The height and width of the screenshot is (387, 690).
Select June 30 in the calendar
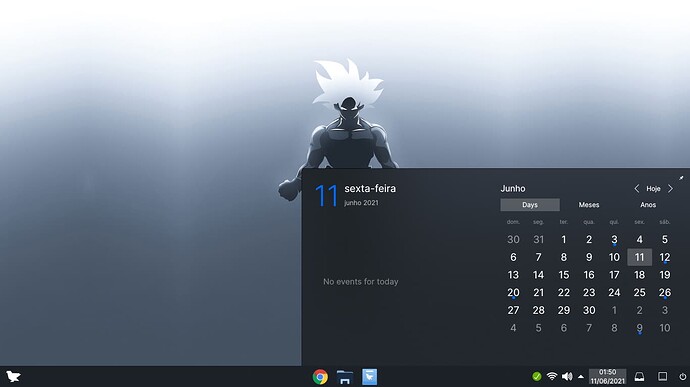[589, 310]
